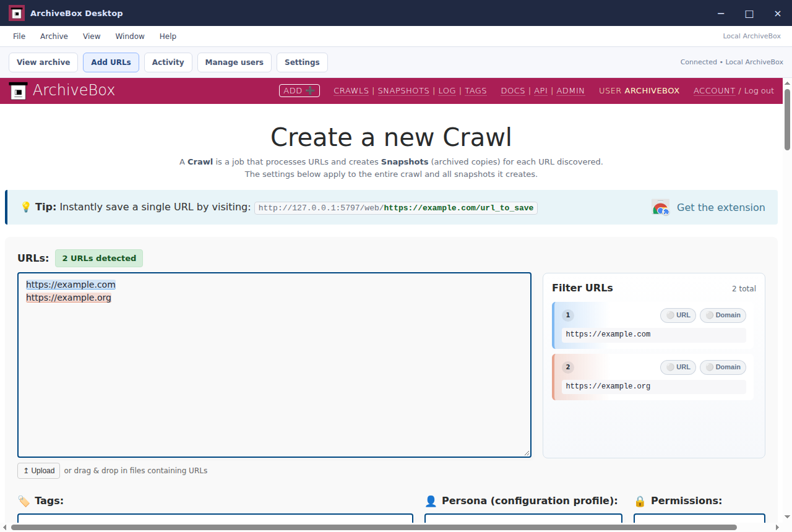
Task: Click the "Connected • Local ArchiveBox" status text
Action: click(x=732, y=62)
